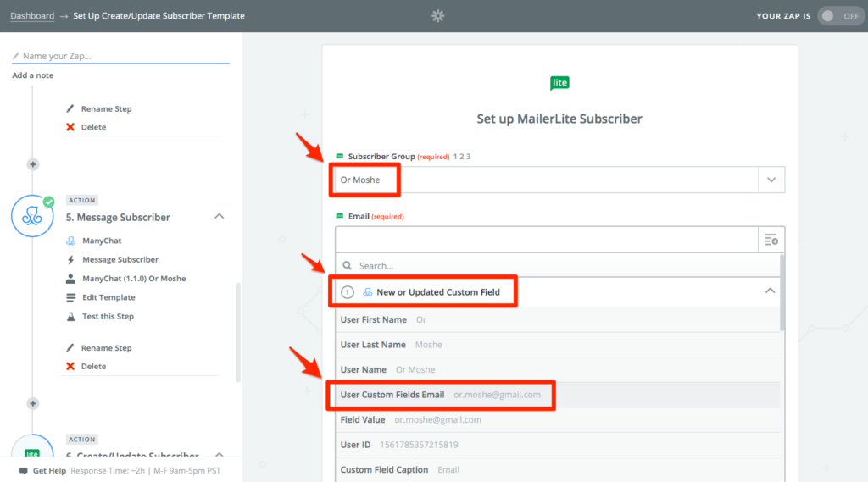This screenshot has height=482, width=868.
Task: Click the Search box in the field dropdown
Action: point(558,266)
